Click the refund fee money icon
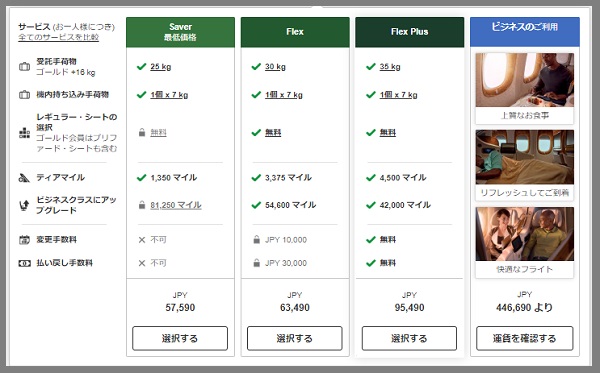 click(24, 263)
